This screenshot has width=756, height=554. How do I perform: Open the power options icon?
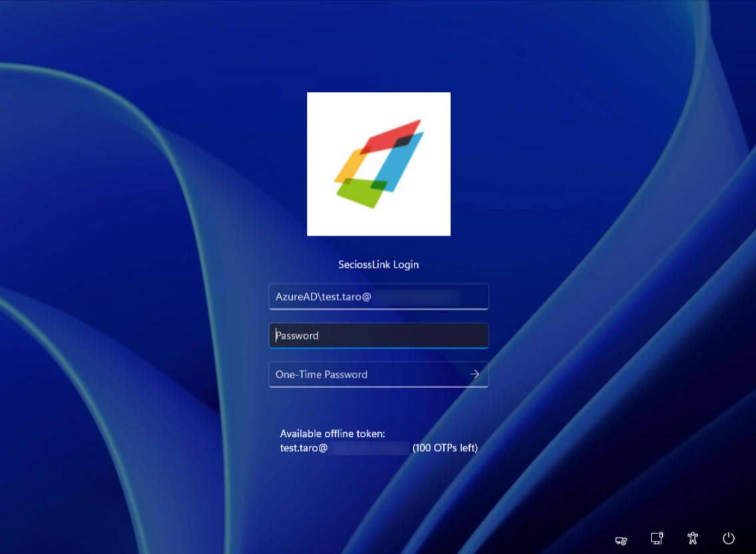pos(729,538)
